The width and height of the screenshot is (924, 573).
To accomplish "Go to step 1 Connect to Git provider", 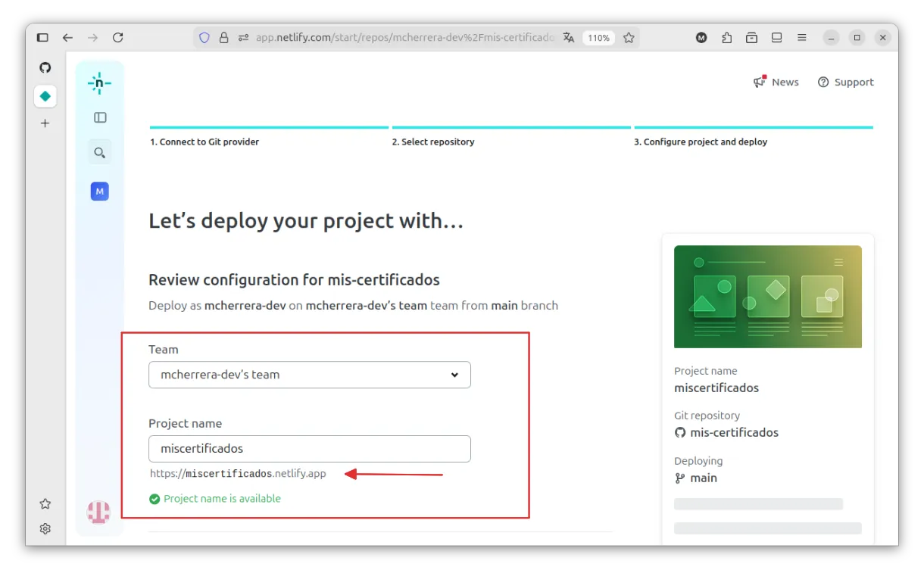I will coord(204,142).
